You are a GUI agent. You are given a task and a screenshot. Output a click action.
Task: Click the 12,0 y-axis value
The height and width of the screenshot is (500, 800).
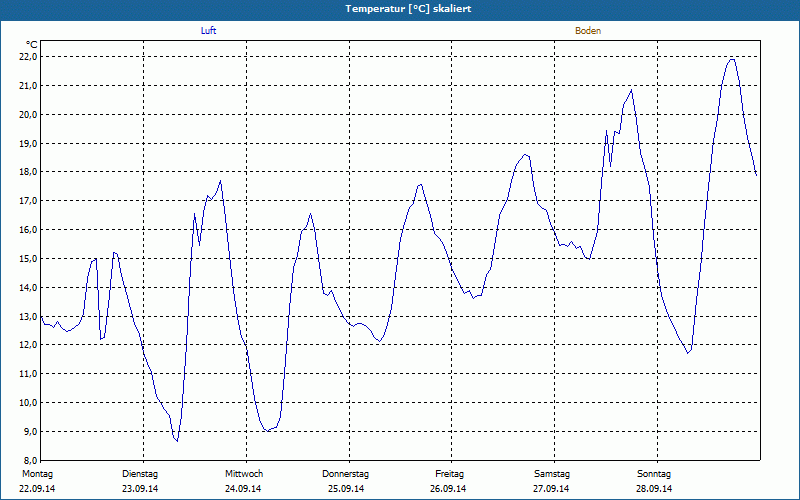(29, 345)
